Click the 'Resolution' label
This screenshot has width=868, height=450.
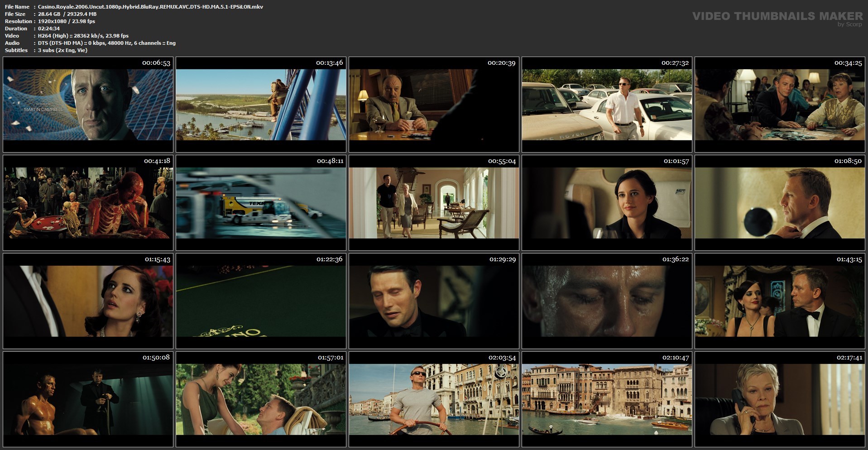pos(19,21)
